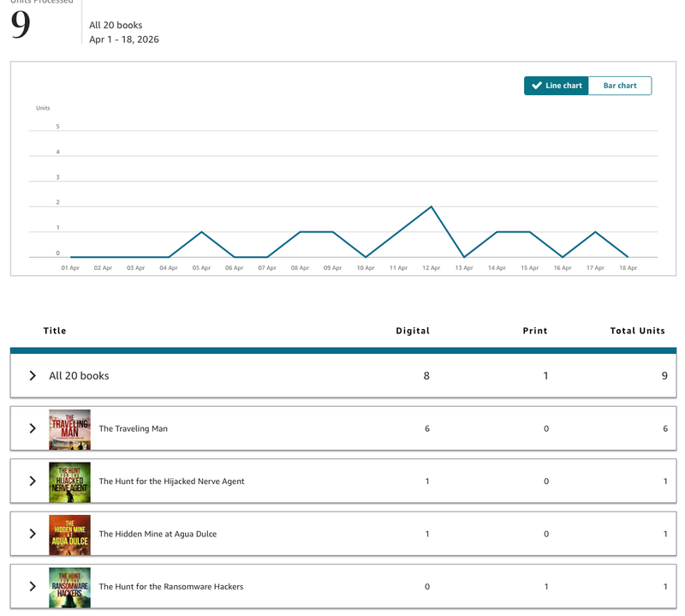This screenshot has width=685, height=616.
Task: Click the Digital count 6 for The Traveling Man
Action: click(427, 428)
